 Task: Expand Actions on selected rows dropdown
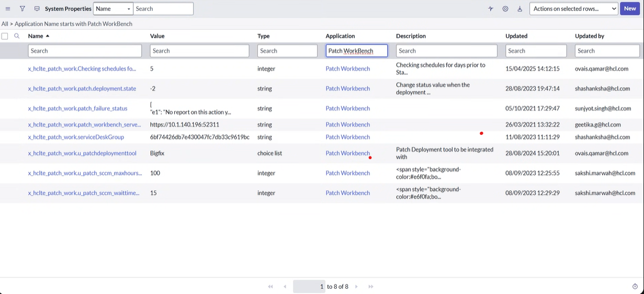point(574,9)
